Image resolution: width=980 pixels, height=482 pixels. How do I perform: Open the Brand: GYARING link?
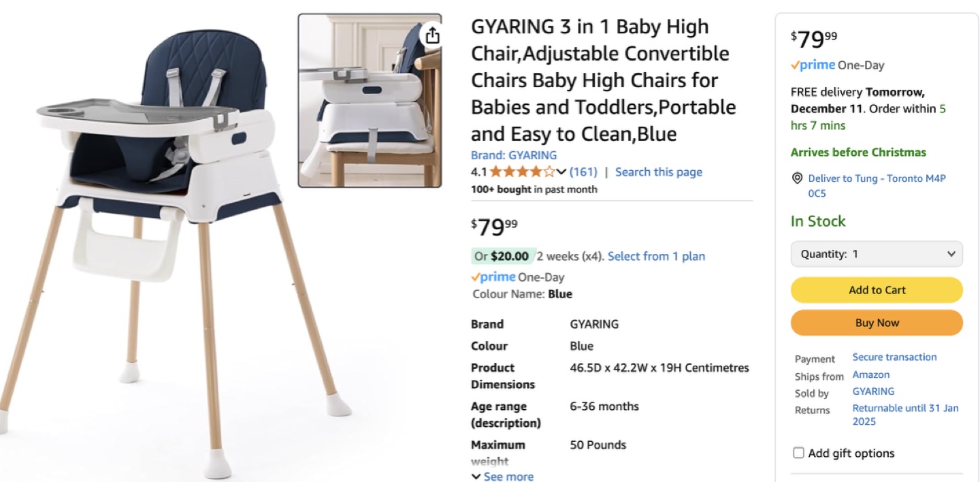pos(514,155)
